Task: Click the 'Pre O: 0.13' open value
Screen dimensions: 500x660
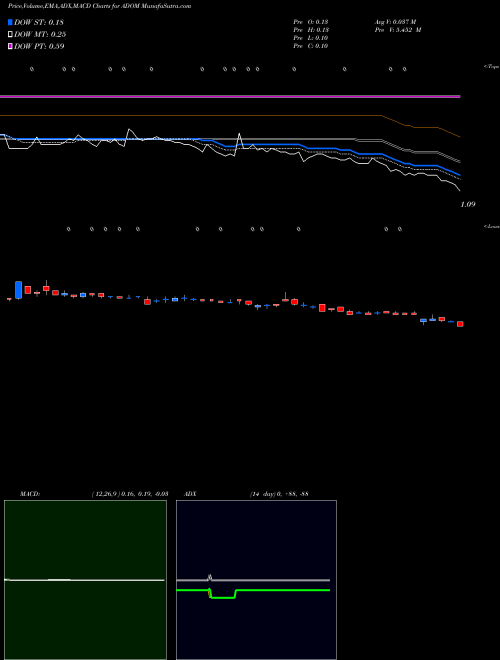Action: click(x=311, y=22)
